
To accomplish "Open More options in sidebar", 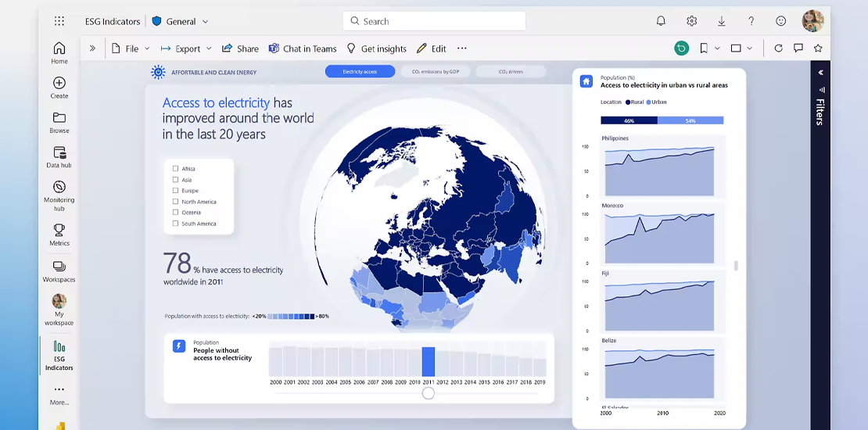I will 59,395.
